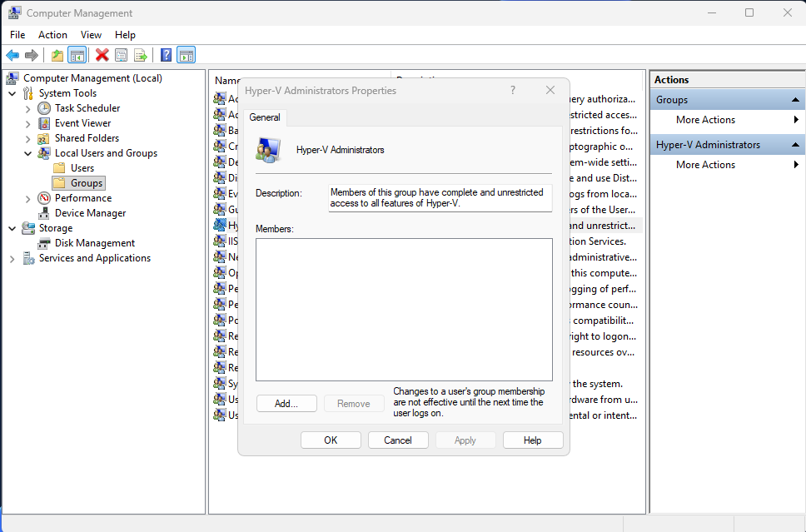Toggle the Action pane with its toolbar icon
The width and height of the screenshot is (806, 532).
click(186, 54)
